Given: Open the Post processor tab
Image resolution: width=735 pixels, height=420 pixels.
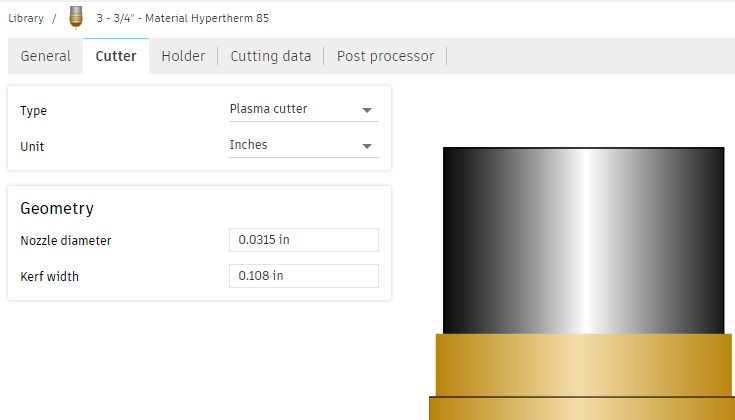Looking at the screenshot, I should pyautogui.click(x=385, y=56).
